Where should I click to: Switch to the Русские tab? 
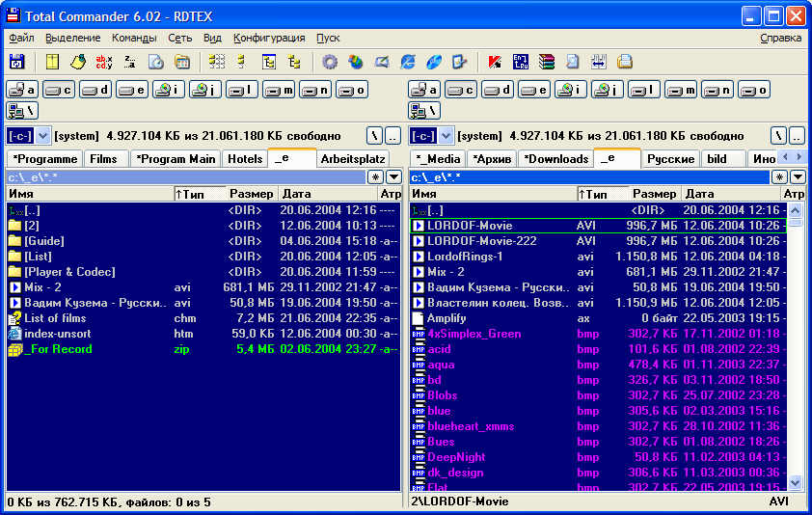[x=670, y=158]
